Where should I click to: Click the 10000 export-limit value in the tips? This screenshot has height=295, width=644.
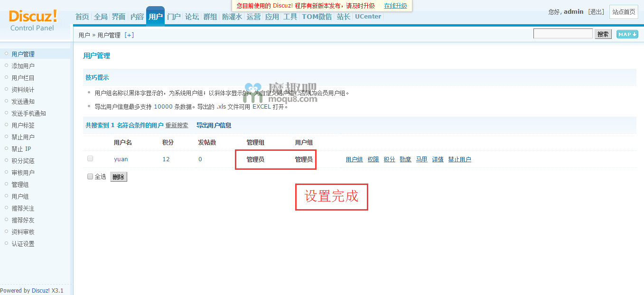coord(163,107)
